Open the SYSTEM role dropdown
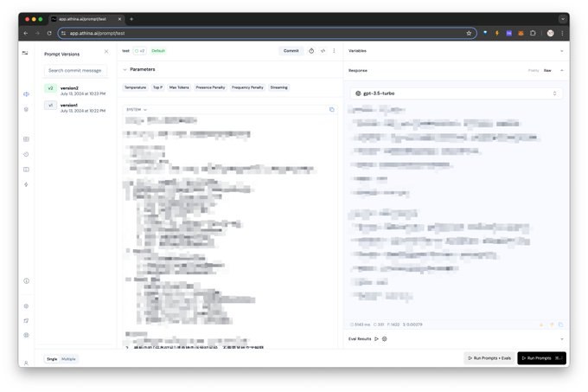This screenshot has height=392, width=588. pos(137,110)
